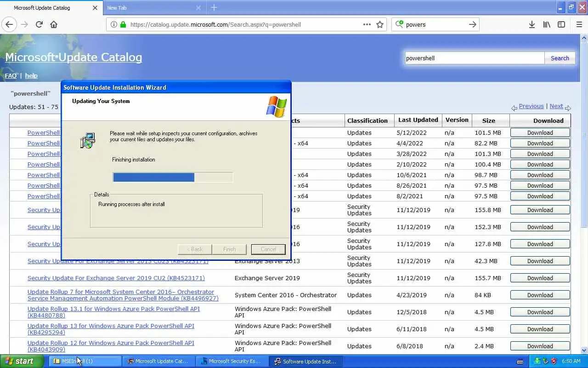
Task: Open 'MSEInstall (1)' taskbar item
Action: click(85, 361)
